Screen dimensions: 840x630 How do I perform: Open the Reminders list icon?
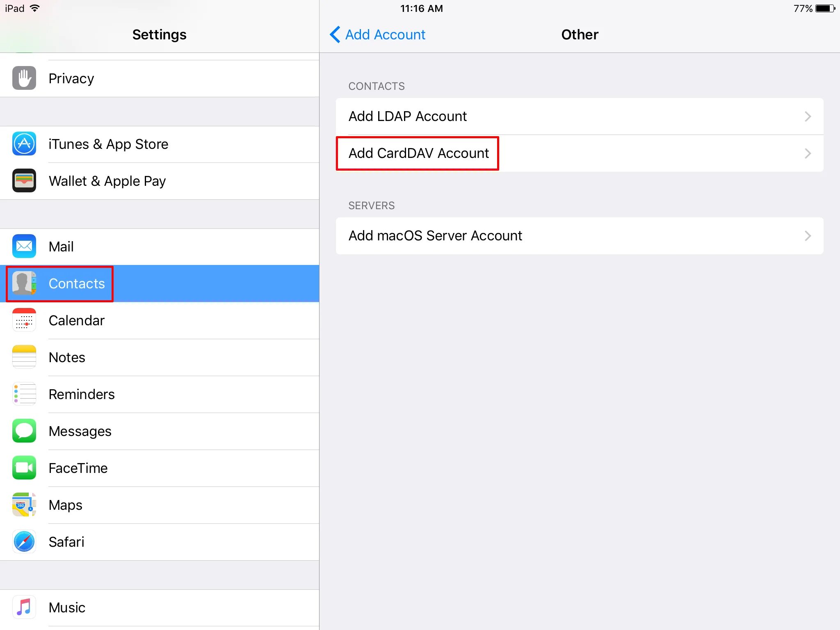coord(24,394)
